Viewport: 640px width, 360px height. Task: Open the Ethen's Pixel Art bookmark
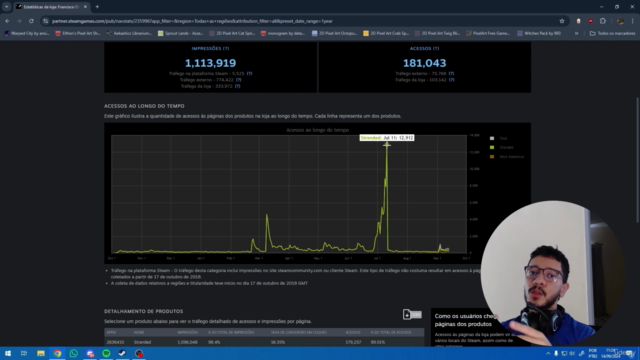coord(78,33)
